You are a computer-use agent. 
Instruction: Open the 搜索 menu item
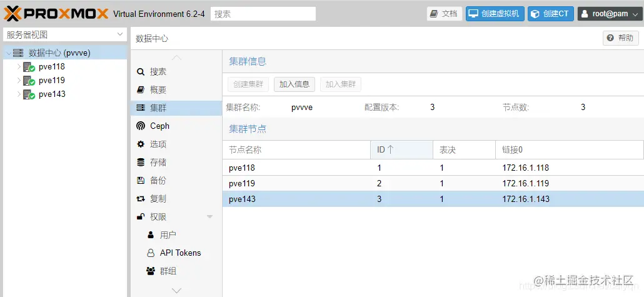click(x=176, y=72)
